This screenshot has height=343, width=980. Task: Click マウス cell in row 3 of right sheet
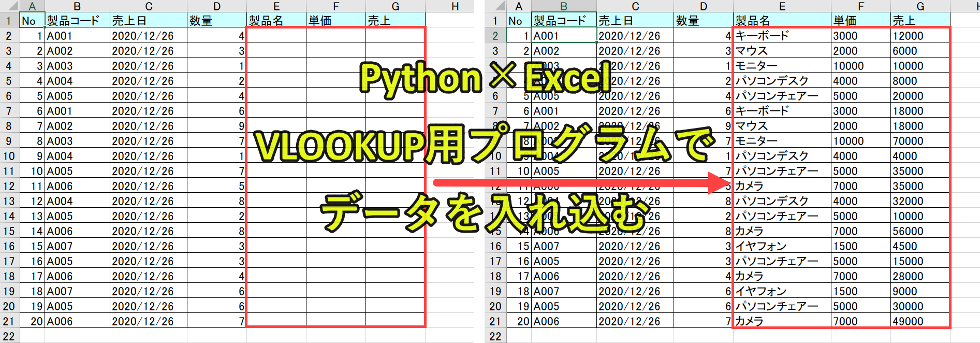point(782,51)
